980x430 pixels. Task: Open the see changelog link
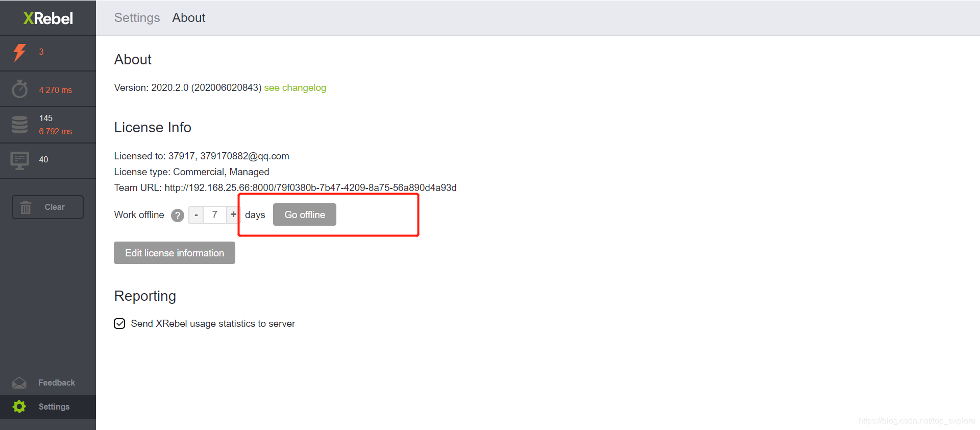(295, 88)
